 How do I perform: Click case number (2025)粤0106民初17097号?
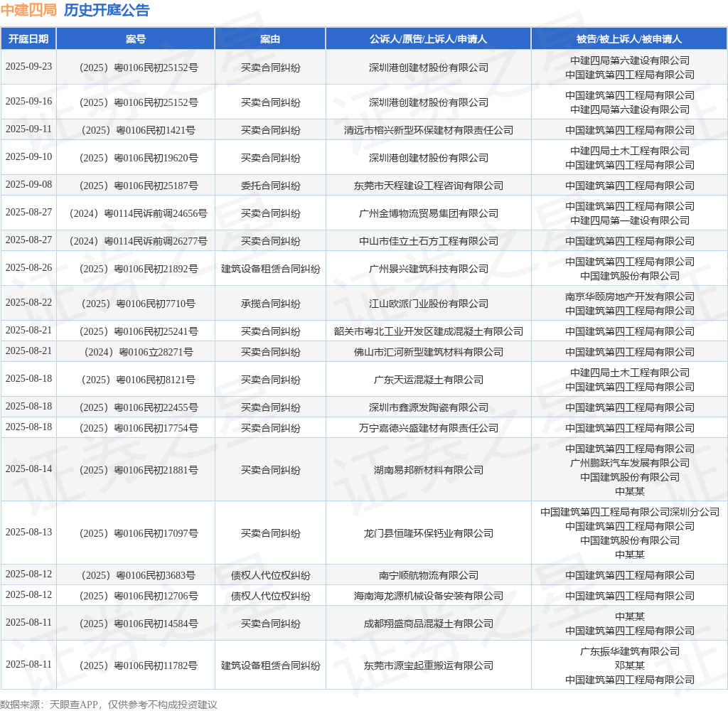pos(139,533)
